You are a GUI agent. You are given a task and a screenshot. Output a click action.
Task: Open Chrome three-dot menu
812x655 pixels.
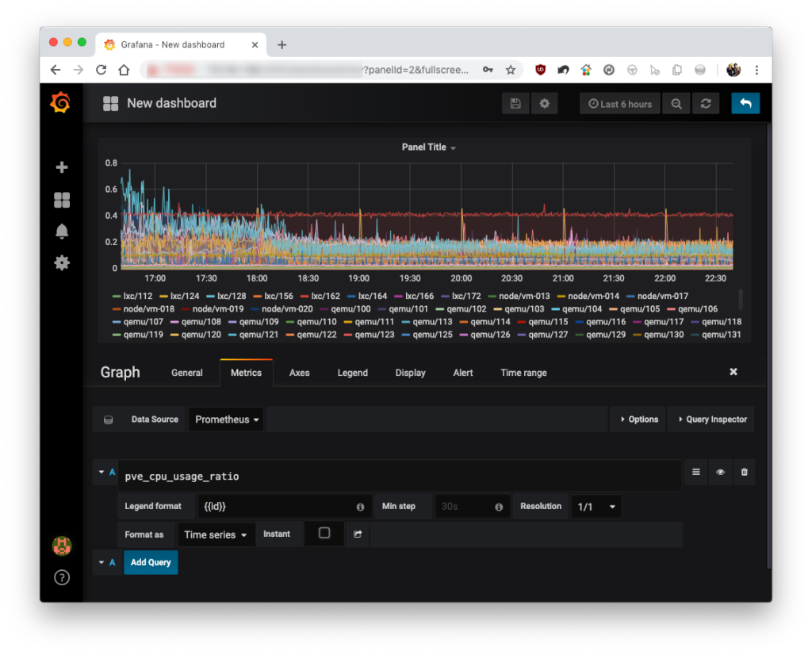(x=756, y=70)
